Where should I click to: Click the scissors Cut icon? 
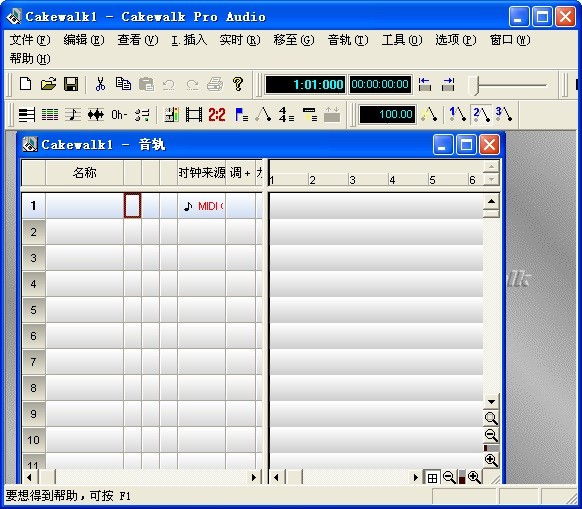[x=100, y=84]
